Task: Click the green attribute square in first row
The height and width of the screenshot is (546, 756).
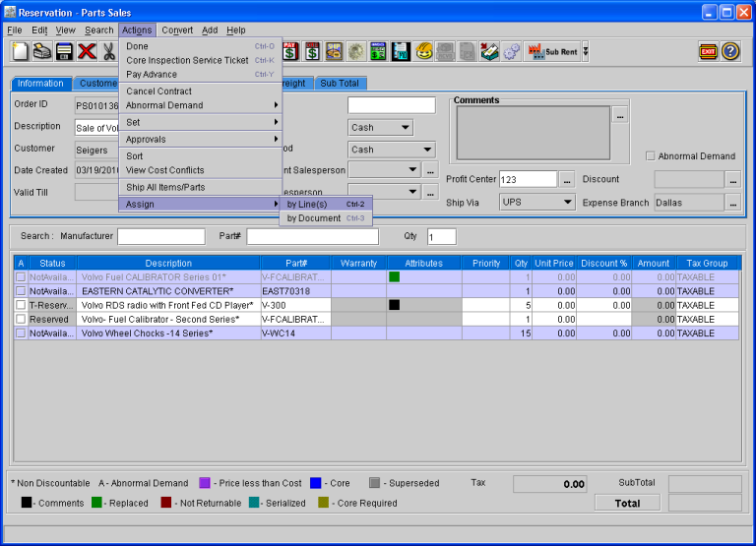Action: 395,277
